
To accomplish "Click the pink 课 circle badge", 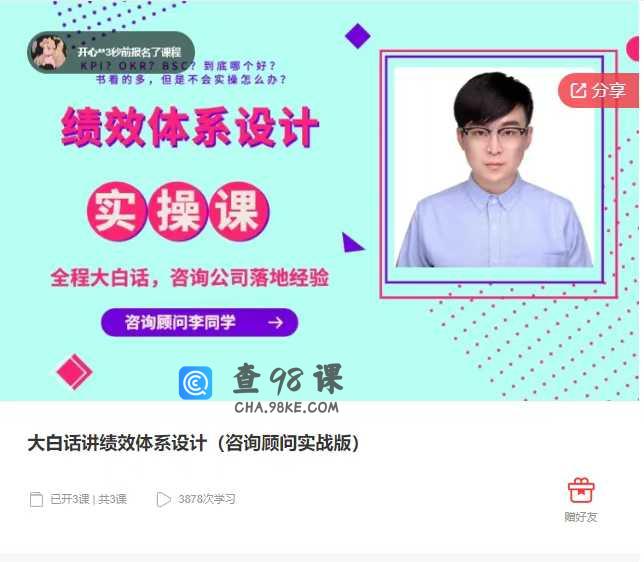I will tap(239, 211).
